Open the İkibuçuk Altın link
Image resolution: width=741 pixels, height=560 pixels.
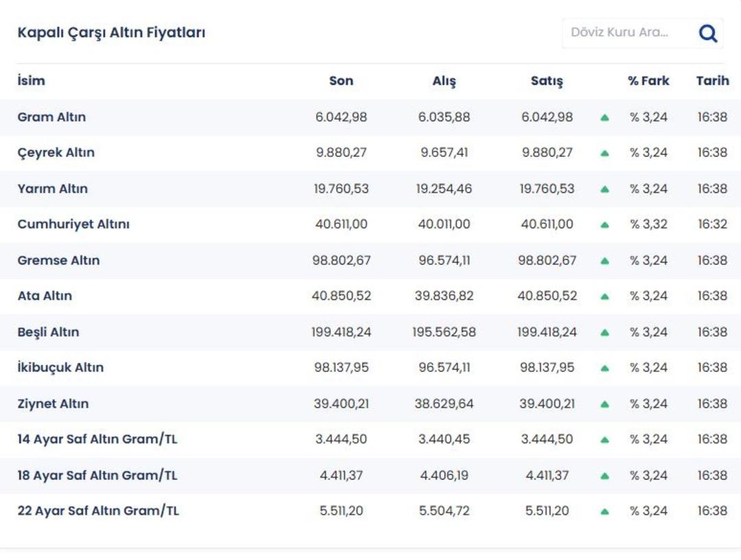pyautogui.click(x=60, y=368)
